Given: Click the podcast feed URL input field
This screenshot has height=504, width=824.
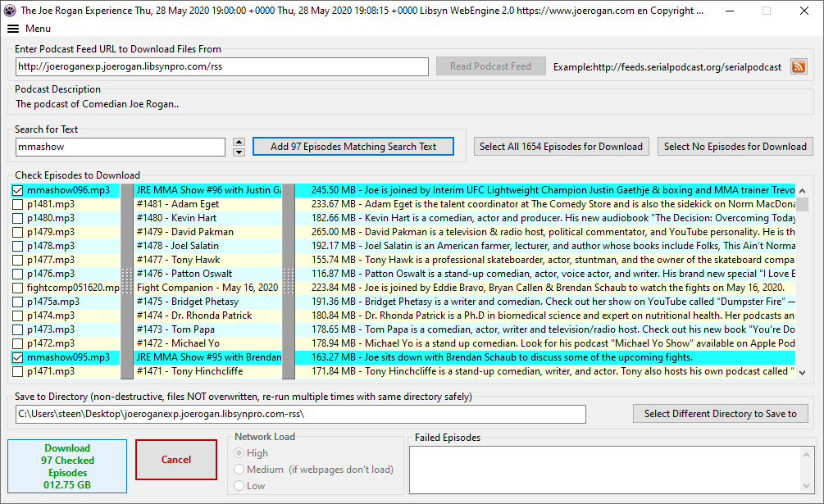Looking at the screenshot, I should 221,66.
